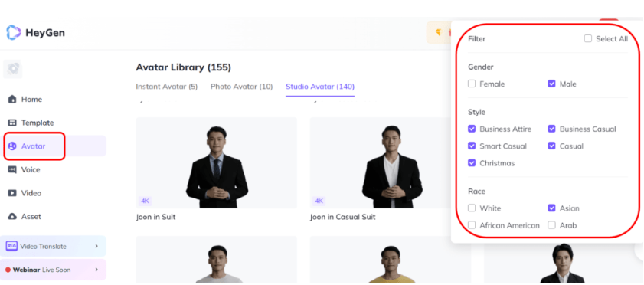Open the Asset cloud icon
This screenshot has width=644, height=285.
click(12, 216)
